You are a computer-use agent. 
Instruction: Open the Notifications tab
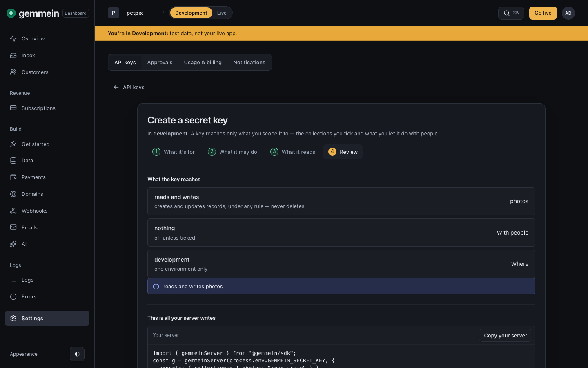pyautogui.click(x=249, y=63)
